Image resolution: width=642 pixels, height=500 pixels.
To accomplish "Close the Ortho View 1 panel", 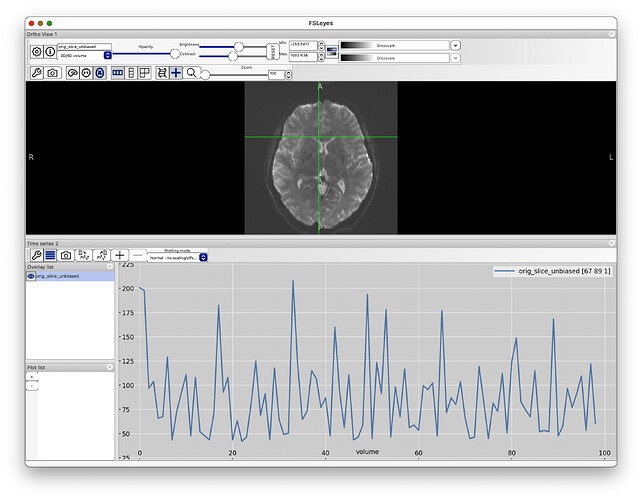I will tap(611, 34).
